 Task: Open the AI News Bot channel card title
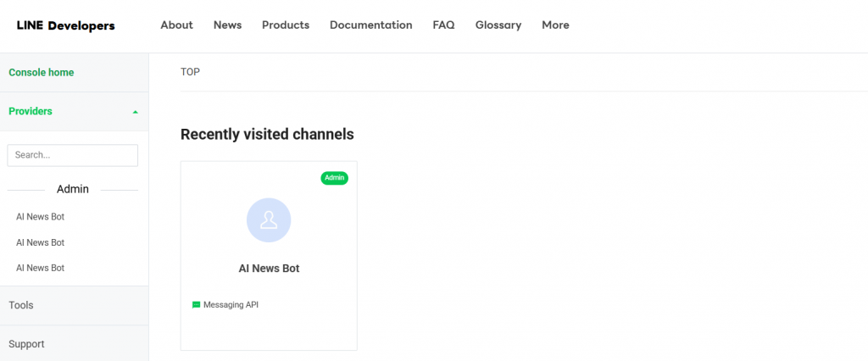pos(269,269)
